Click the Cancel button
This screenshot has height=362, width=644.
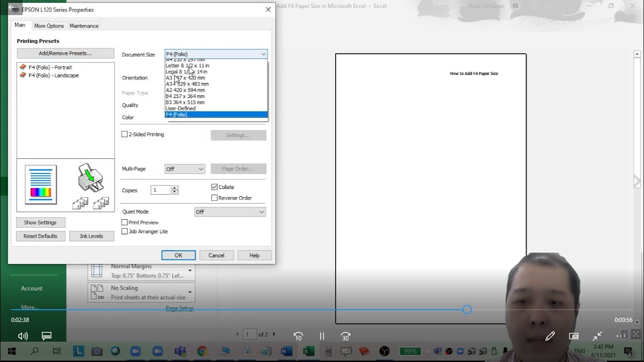coord(216,255)
